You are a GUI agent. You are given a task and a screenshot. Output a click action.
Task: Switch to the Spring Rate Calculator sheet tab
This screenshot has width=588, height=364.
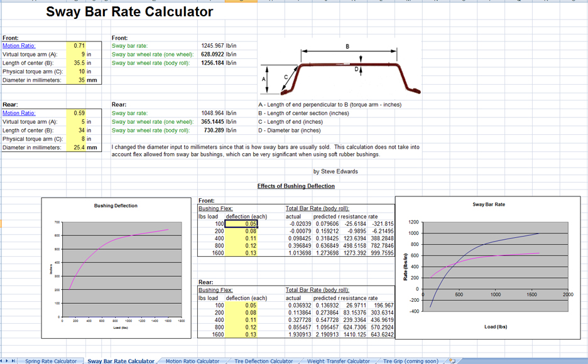50,361
